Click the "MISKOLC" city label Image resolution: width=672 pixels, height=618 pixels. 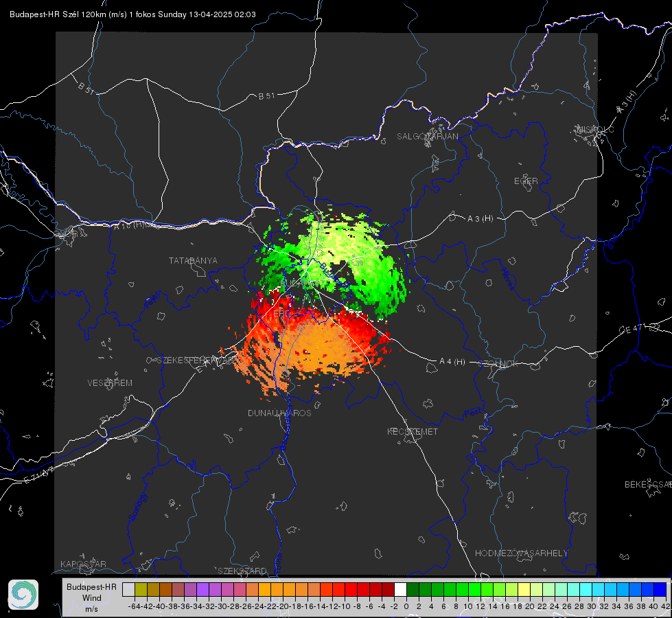pos(595,130)
